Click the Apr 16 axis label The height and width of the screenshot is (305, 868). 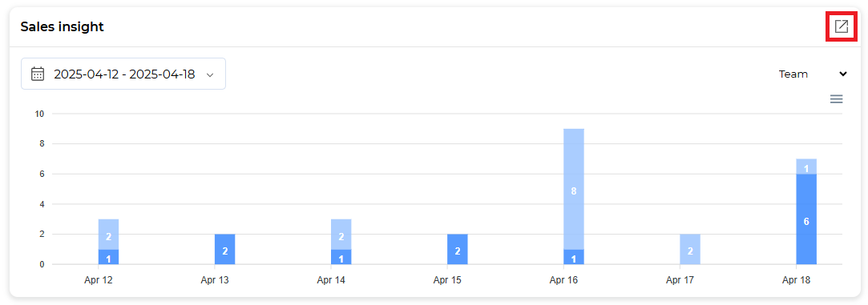tap(563, 280)
